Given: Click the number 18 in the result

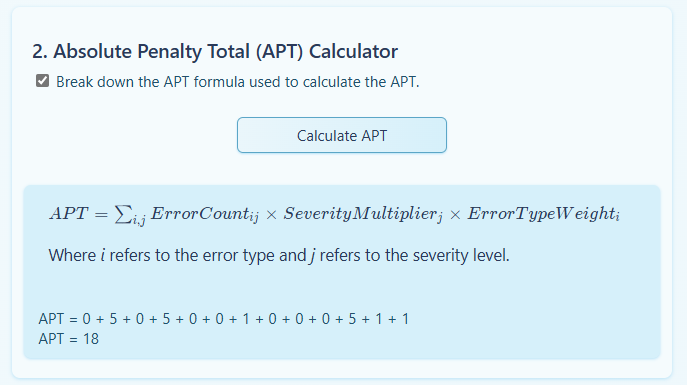Looking at the screenshot, I should tap(91, 339).
